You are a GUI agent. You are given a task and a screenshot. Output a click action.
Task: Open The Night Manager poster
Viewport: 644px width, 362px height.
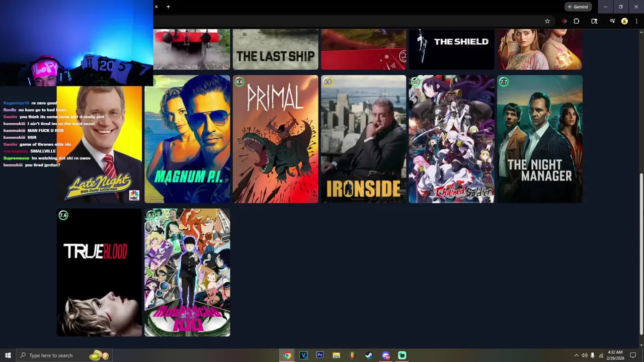pyautogui.click(x=539, y=139)
